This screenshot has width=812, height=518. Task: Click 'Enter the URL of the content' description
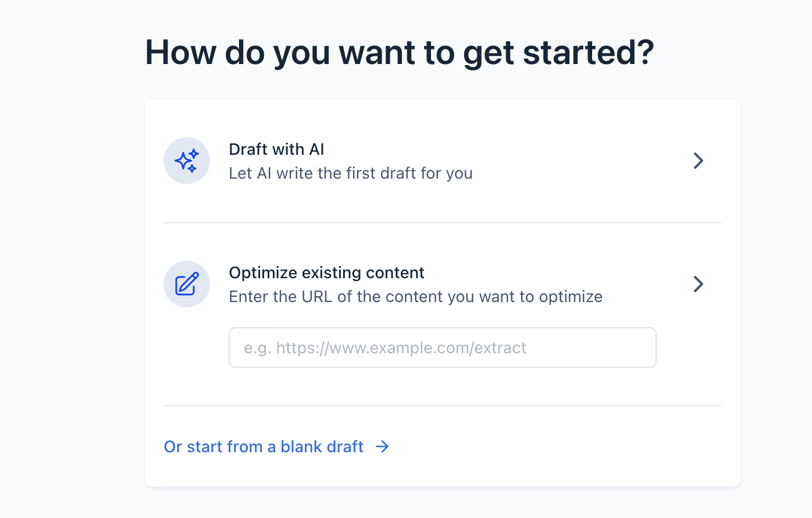click(415, 297)
